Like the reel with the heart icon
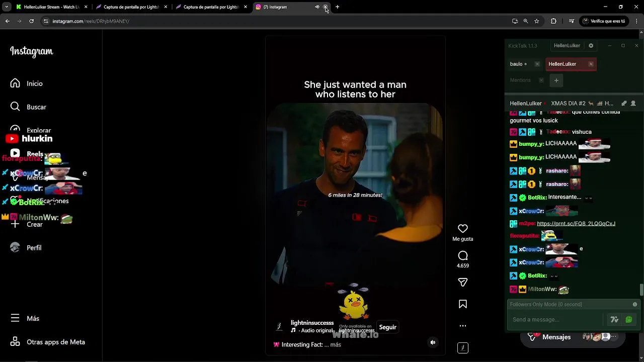 pos(463,229)
